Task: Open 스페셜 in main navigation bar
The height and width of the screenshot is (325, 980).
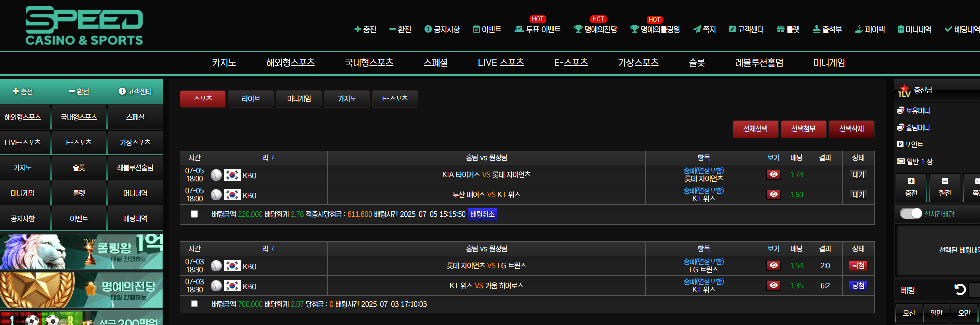Action: pos(436,63)
